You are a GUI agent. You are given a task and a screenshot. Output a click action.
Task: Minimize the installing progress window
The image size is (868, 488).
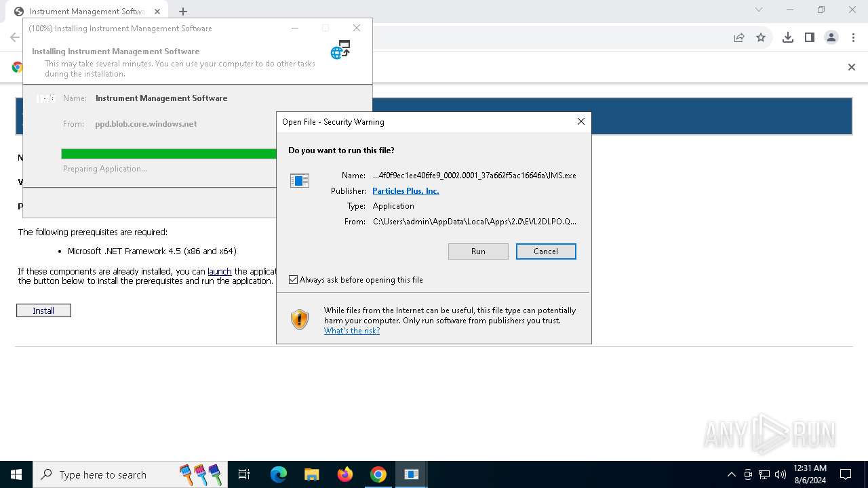pos(295,28)
